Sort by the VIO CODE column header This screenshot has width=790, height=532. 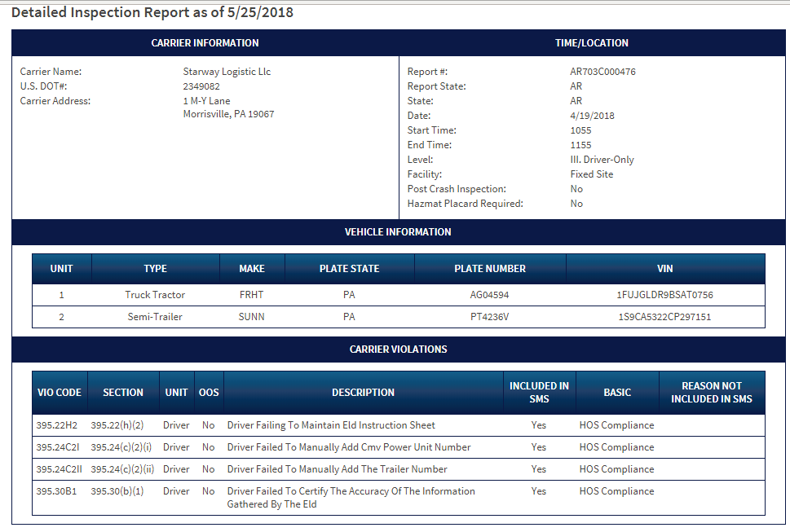click(60, 393)
